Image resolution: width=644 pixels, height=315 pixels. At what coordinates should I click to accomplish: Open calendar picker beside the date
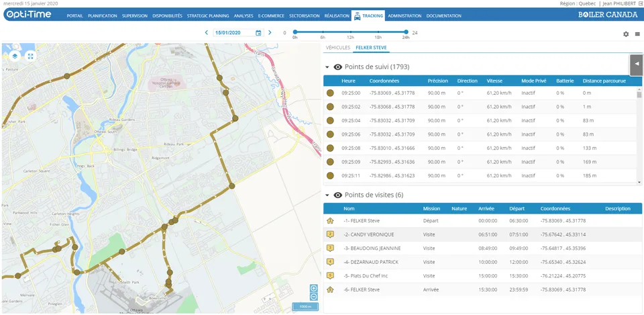click(x=258, y=33)
